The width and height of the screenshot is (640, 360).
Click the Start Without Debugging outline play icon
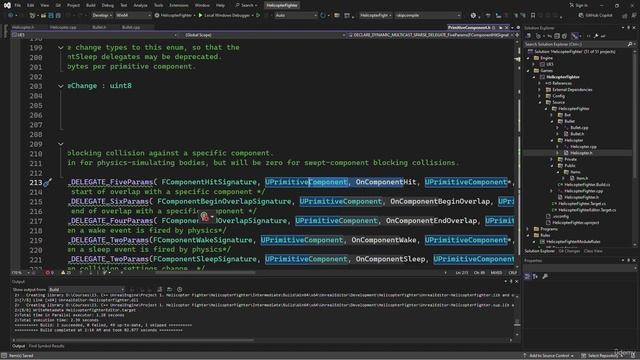point(258,15)
